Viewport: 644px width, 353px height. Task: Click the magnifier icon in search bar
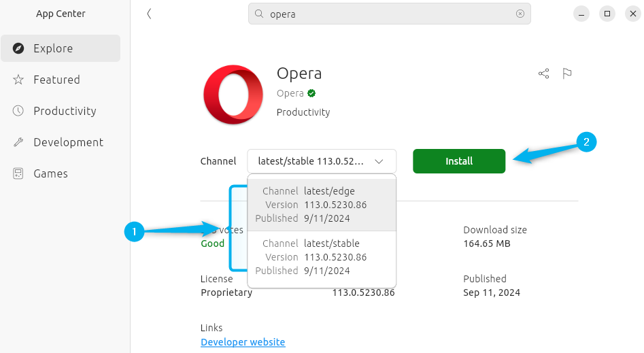click(259, 14)
